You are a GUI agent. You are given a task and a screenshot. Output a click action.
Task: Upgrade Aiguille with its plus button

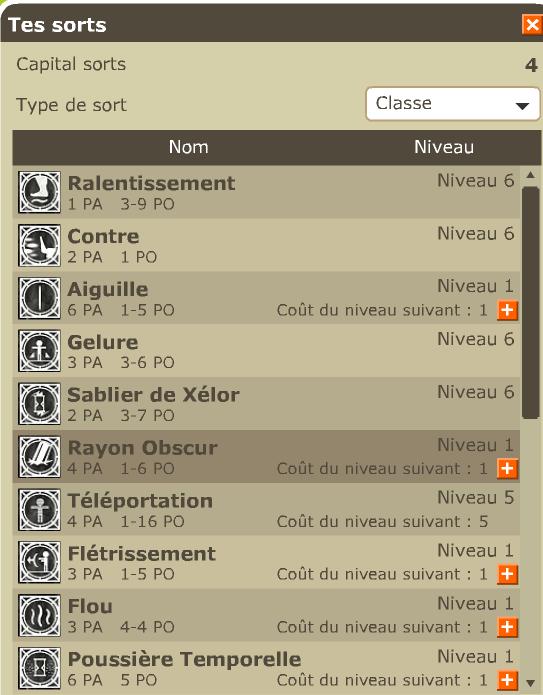(x=508, y=310)
